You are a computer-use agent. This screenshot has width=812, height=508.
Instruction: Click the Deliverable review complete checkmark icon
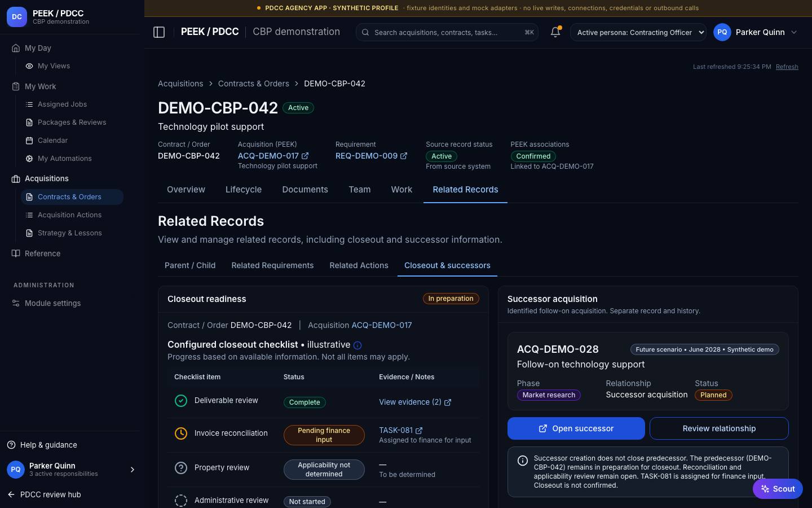(x=181, y=401)
